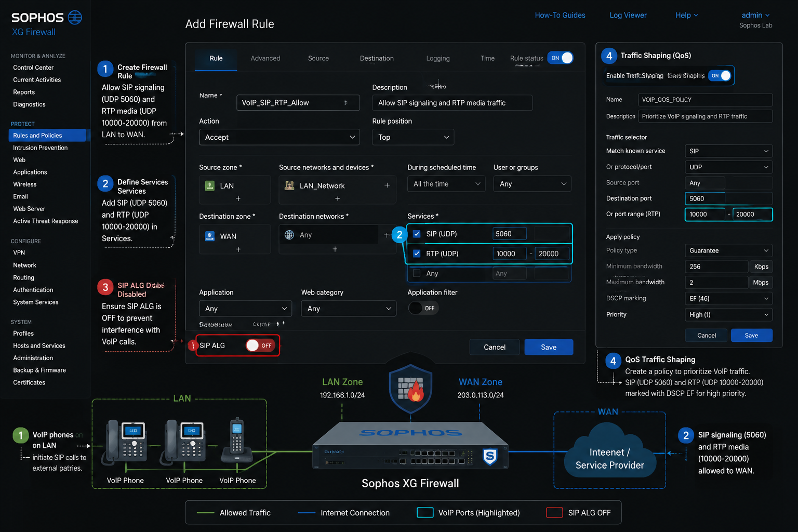
Task: Click the Internet Service Provider cloud icon
Action: [x=609, y=450]
